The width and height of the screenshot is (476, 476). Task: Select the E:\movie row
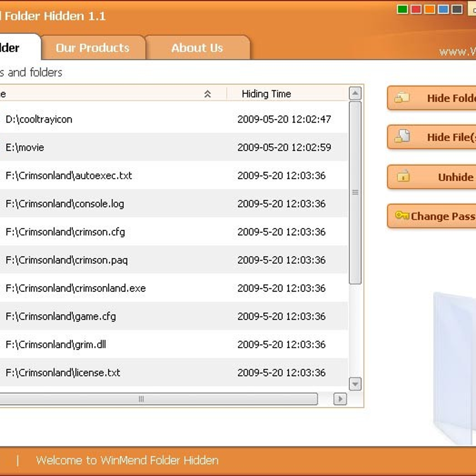[x=174, y=147]
